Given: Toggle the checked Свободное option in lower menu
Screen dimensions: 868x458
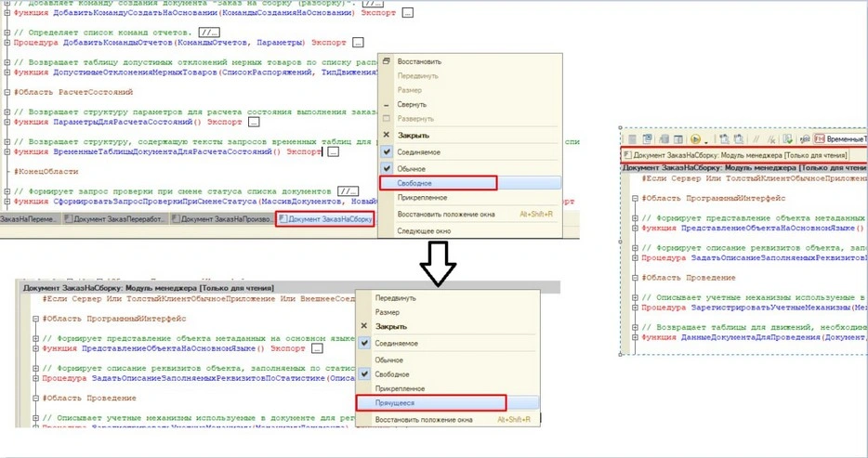Looking at the screenshot, I should coord(363,373).
